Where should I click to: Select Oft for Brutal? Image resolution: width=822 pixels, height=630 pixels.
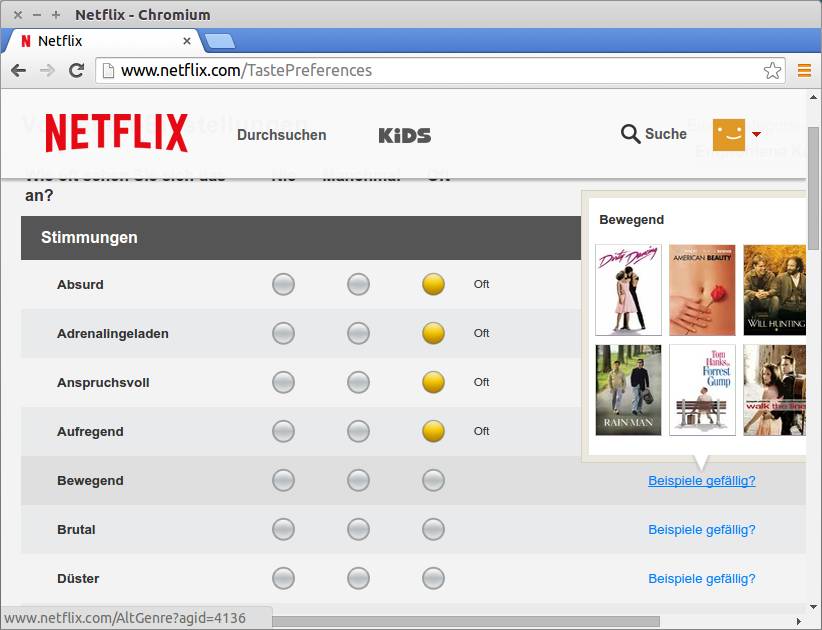(x=434, y=529)
